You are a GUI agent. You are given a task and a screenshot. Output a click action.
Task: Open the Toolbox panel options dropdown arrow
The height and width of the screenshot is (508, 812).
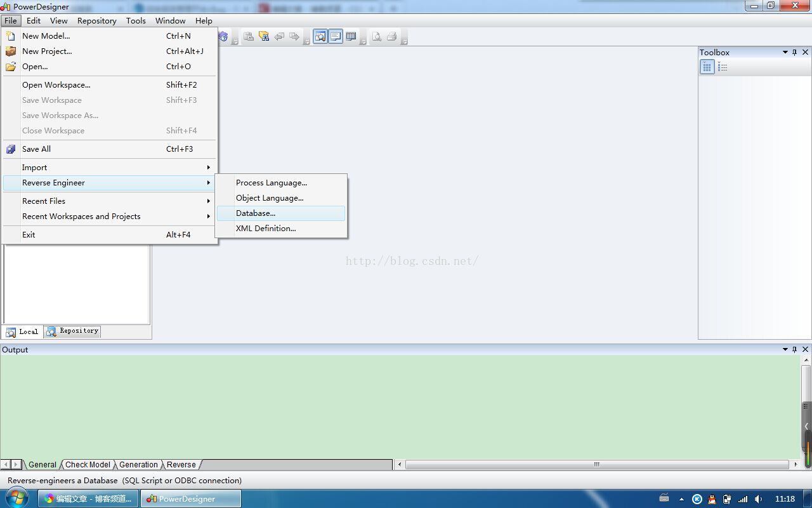(x=785, y=52)
